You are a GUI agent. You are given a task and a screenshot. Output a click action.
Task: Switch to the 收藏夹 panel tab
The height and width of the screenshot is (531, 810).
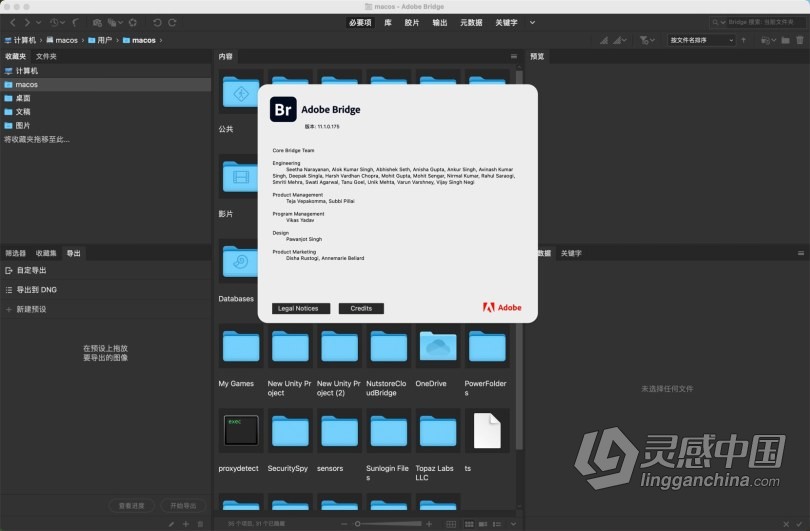[x=15, y=56]
